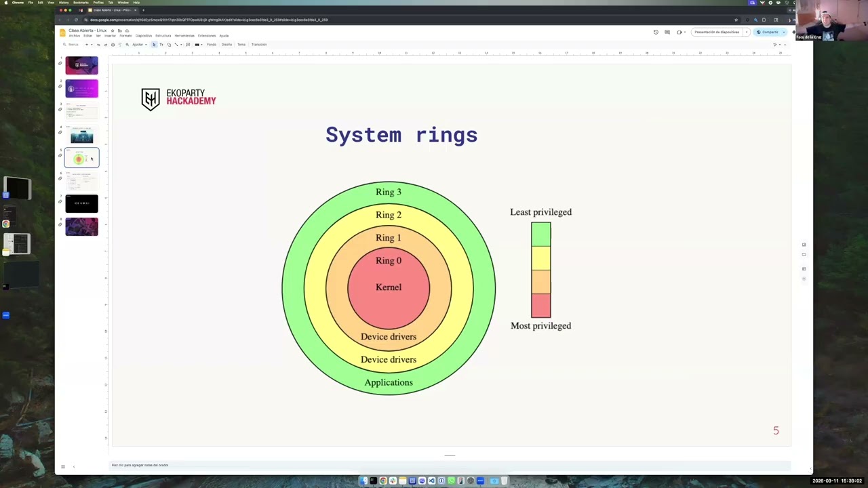Click the camera record icon

[x=679, y=32]
